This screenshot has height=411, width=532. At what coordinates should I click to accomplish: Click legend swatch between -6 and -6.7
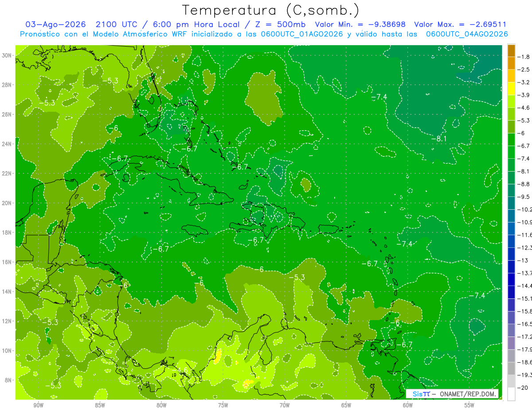coord(511,139)
